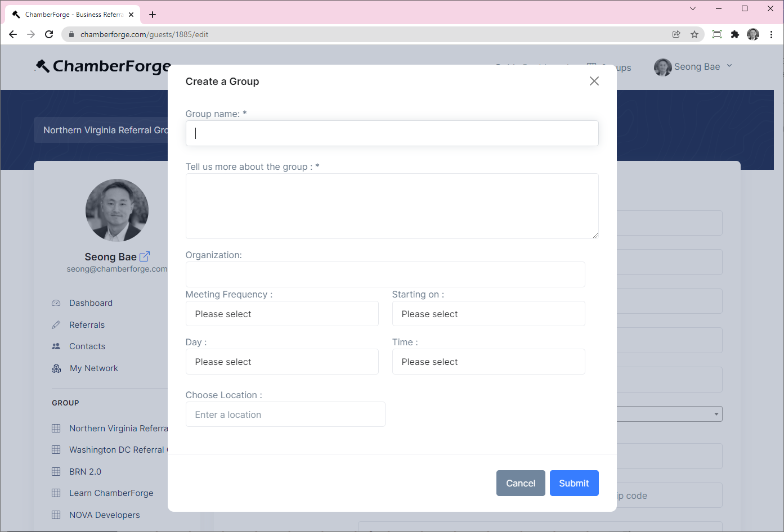This screenshot has height=532, width=784.
Task: Open the Starting on dropdown
Action: 489,313
